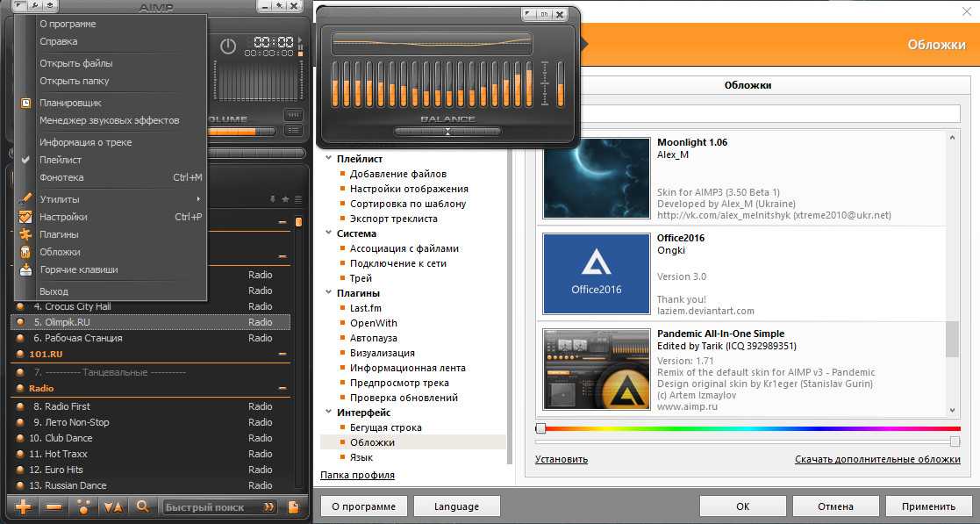The image size is (980, 524).
Task: Select the Moonlight 1.06 skin thumbnail
Action: point(597,178)
